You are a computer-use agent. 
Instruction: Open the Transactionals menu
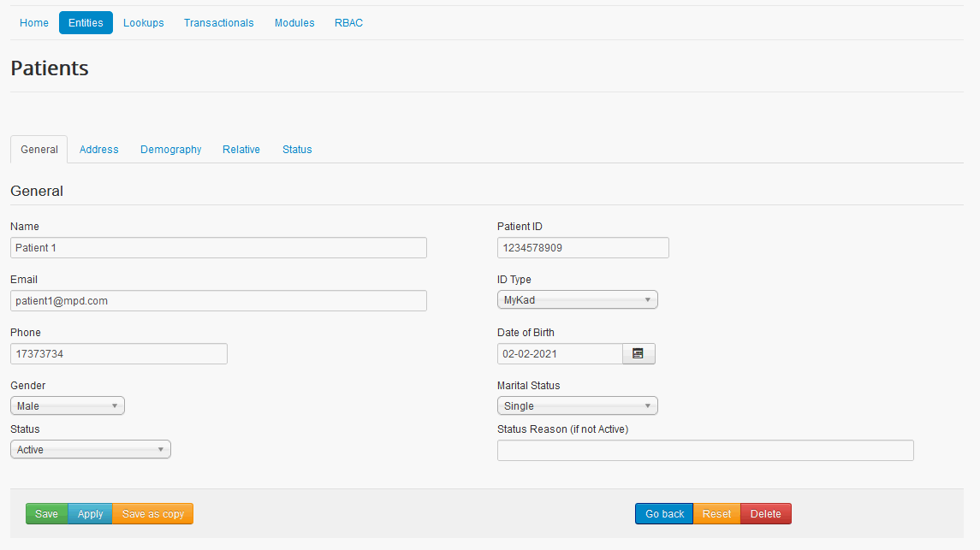click(x=218, y=23)
